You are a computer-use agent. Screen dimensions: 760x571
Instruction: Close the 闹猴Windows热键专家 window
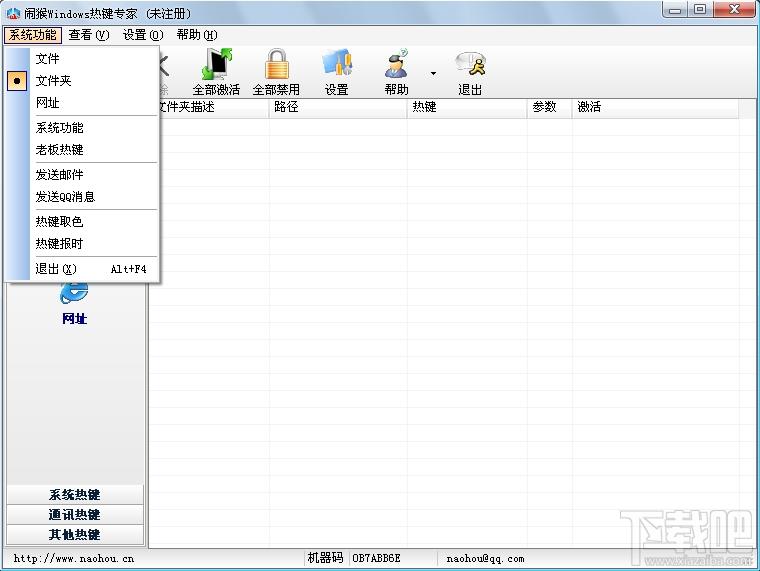click(x=734, y=10)
